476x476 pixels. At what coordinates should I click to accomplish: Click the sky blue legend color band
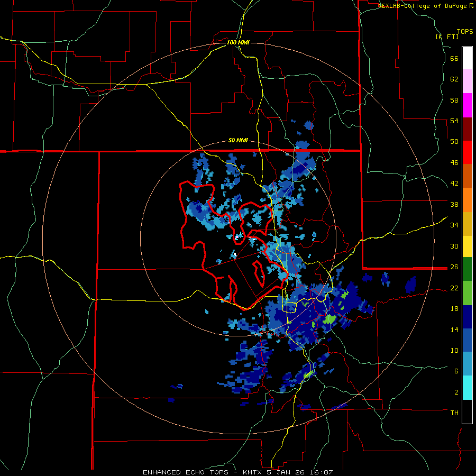point(467,364)
